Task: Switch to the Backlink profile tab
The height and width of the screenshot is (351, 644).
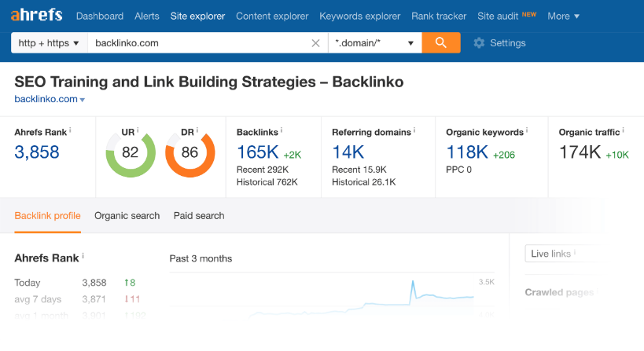Action: point(48,216)
